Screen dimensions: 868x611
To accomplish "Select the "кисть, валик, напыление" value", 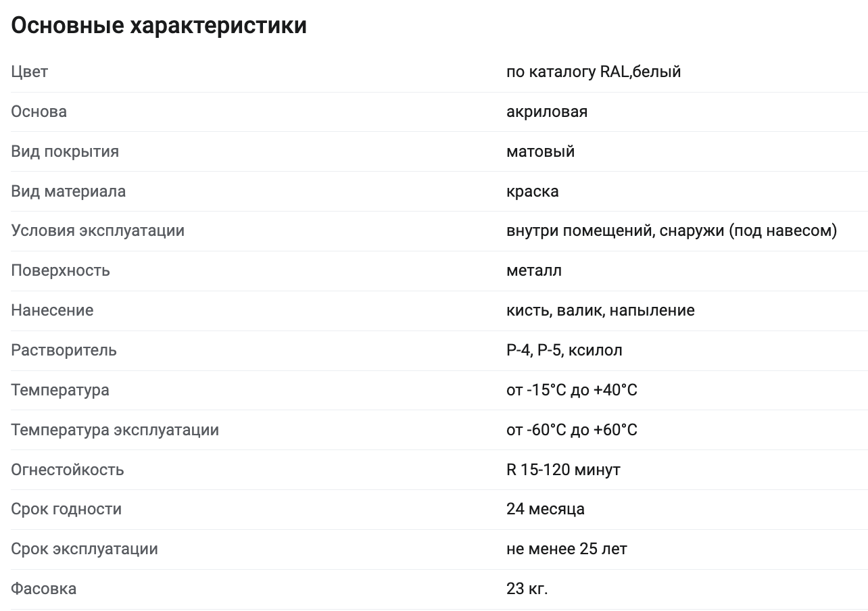I will pos(600,310).
